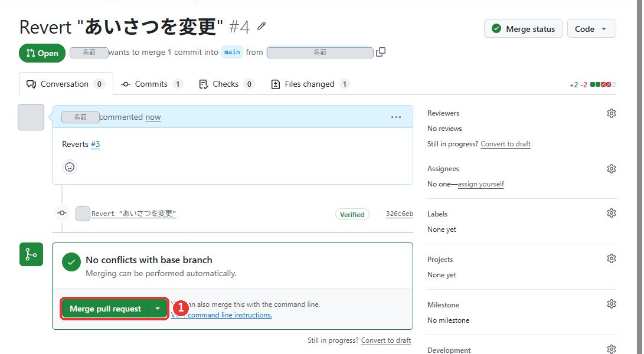Click the No conflicts with base branch text
Screen dimensions: 644x354
click(149, 260)
